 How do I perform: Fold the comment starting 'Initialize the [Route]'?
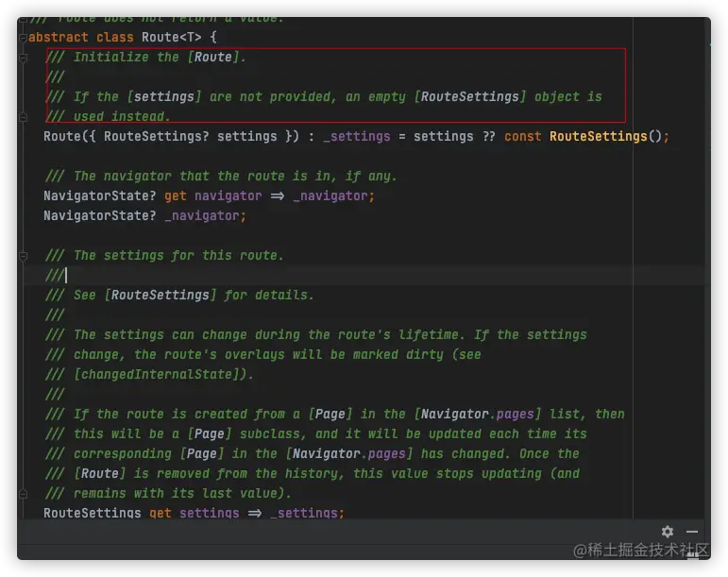pyautogui.click(x=24, y=58)
